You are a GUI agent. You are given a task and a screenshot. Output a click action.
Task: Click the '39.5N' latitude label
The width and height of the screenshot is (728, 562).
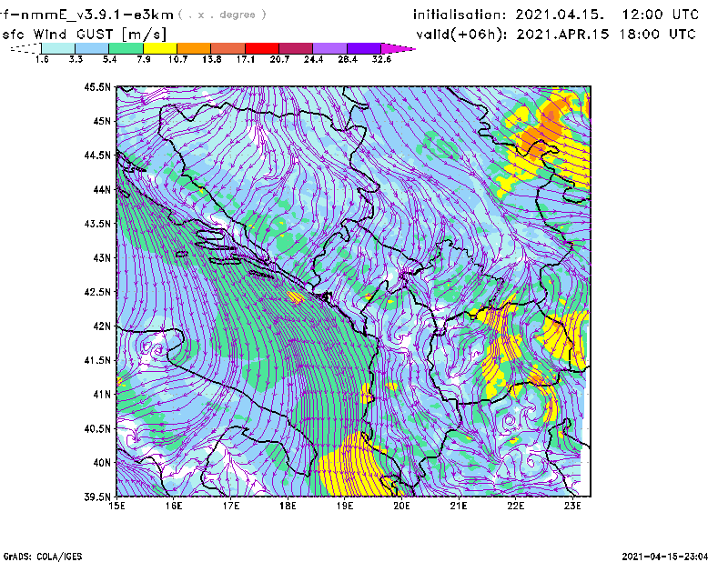tap(97, 497)
